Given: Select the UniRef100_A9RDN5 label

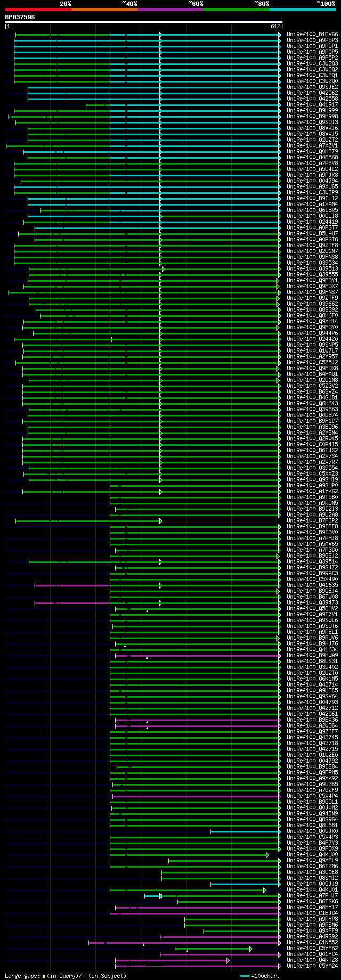Looking at the screenshot, I should coord(312,503).
